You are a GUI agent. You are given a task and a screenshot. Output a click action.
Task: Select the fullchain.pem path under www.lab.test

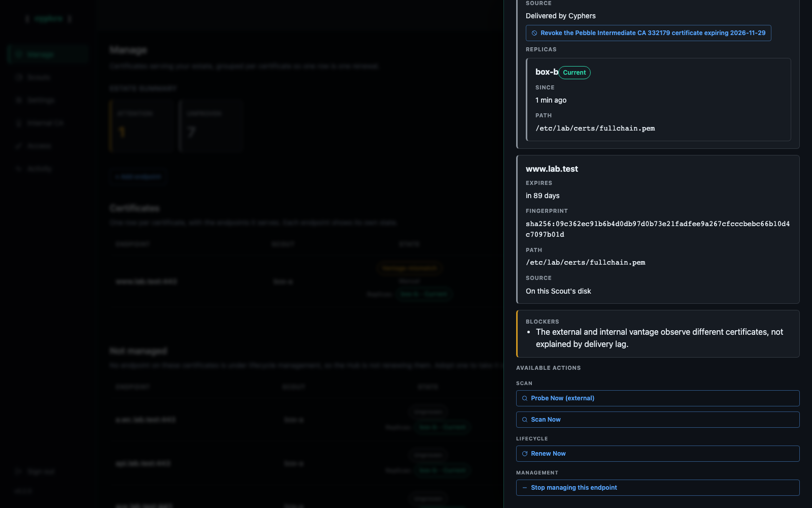point(586,263)
